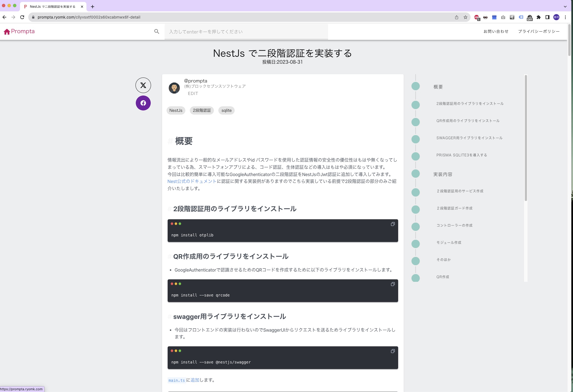Open プライバシーポリシー page
Screen dimensions: 573x392
click(539, 31)
